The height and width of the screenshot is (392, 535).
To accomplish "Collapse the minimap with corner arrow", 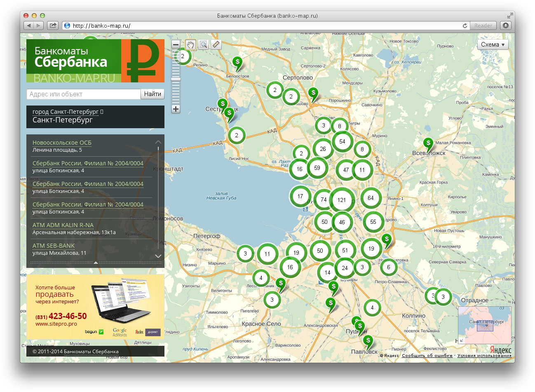I will coord(462,340).
